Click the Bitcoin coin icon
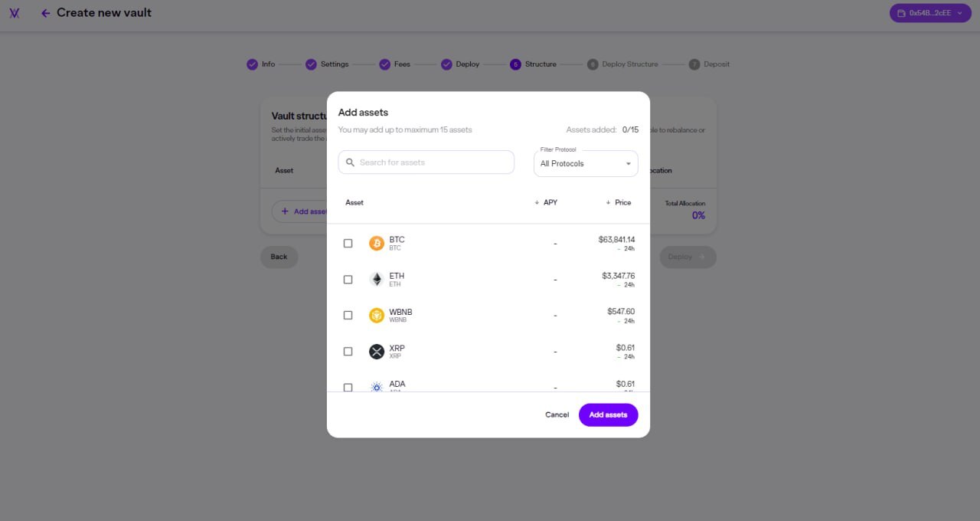 377,243
